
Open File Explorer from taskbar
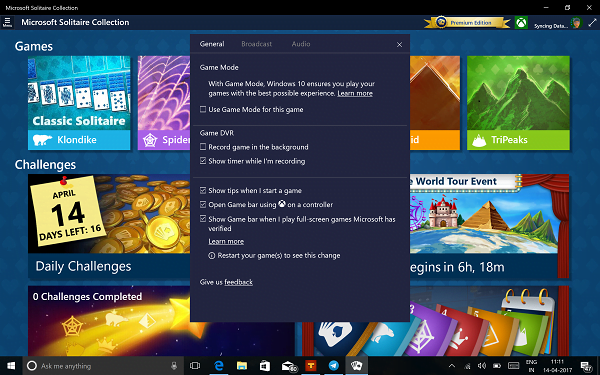(x=242, y=366)
